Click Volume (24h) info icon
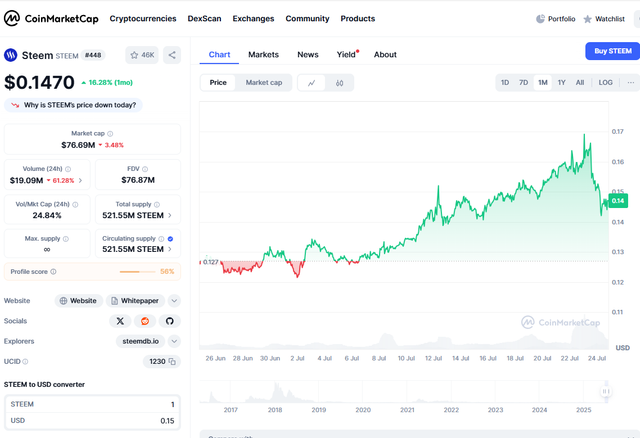Image resolution: width=640 pixels, height=438 pixels. (x=68, y=169)
